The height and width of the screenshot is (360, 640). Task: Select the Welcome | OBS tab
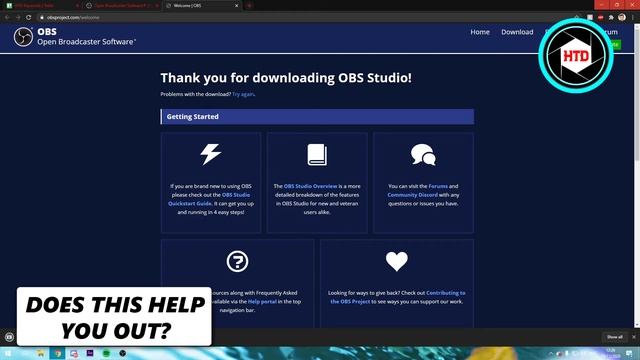(202, 6)
